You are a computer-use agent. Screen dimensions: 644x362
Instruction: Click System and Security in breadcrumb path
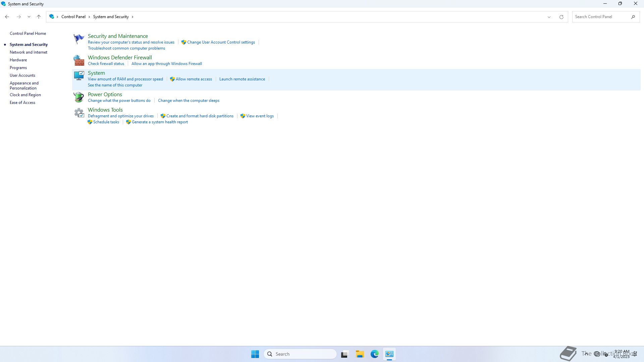coord(111,17)
